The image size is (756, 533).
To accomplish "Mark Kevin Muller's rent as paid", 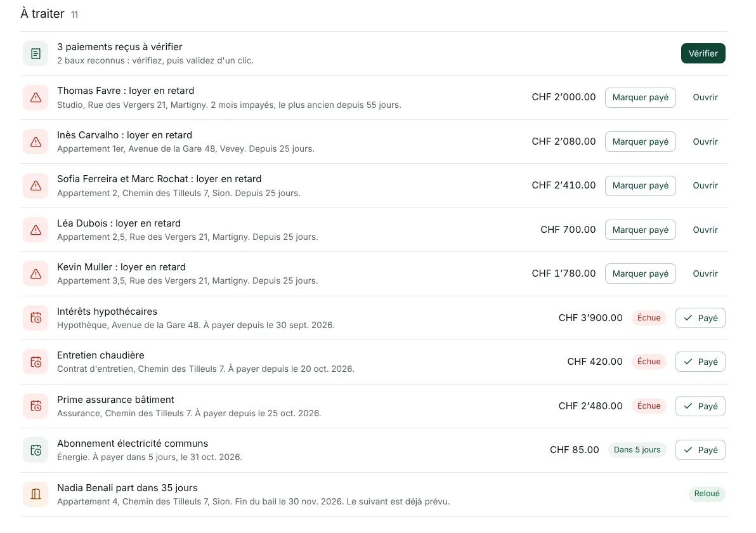I will coord(641,274).
